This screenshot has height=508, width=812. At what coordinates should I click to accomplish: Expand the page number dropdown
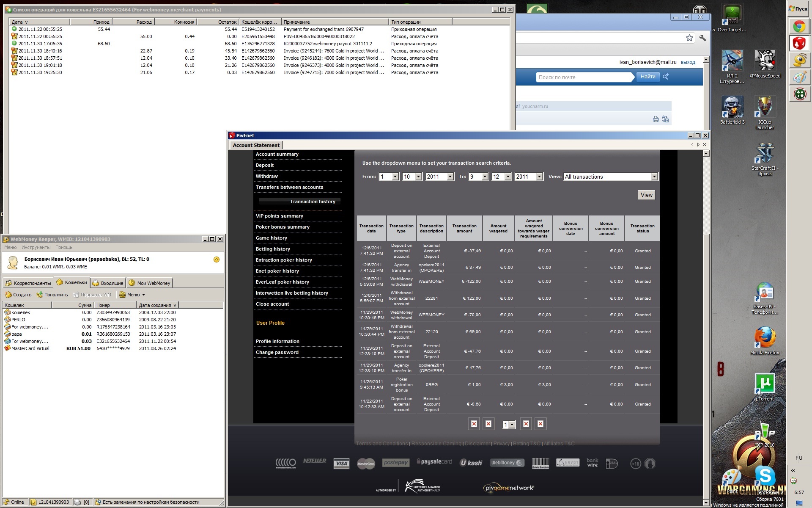(512, 425)
